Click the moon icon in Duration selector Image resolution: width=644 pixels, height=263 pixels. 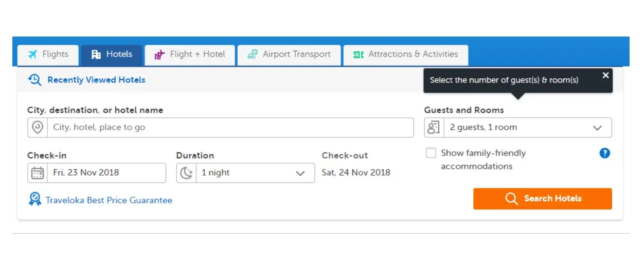pyautogui.click(x=186, y=173)
